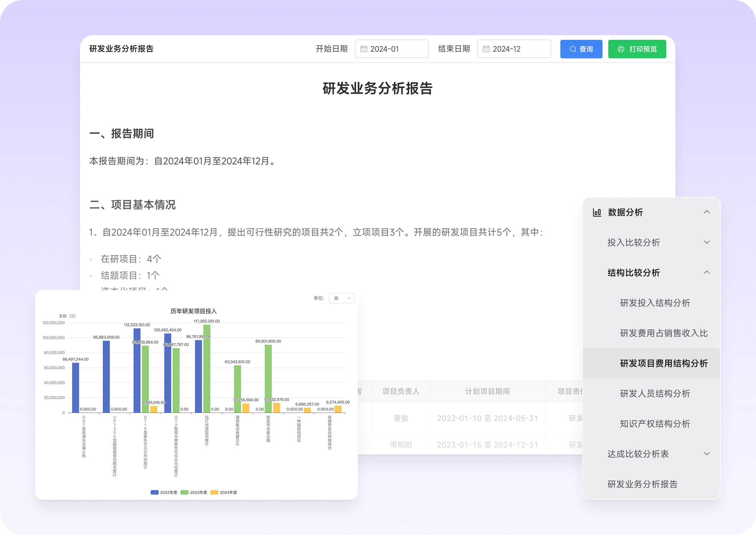
Task: Toggle the 2023年度 legend series
Action: [x=194, y=493]
